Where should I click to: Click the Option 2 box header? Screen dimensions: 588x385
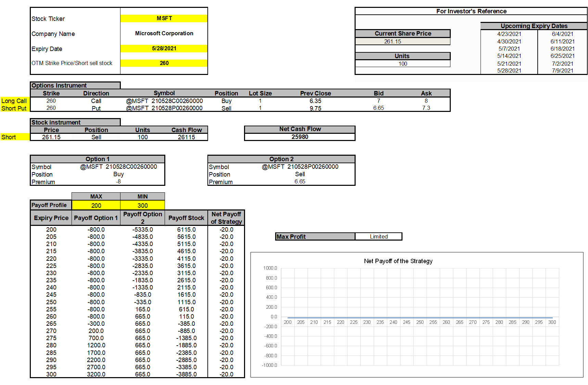tap(281, 159)
